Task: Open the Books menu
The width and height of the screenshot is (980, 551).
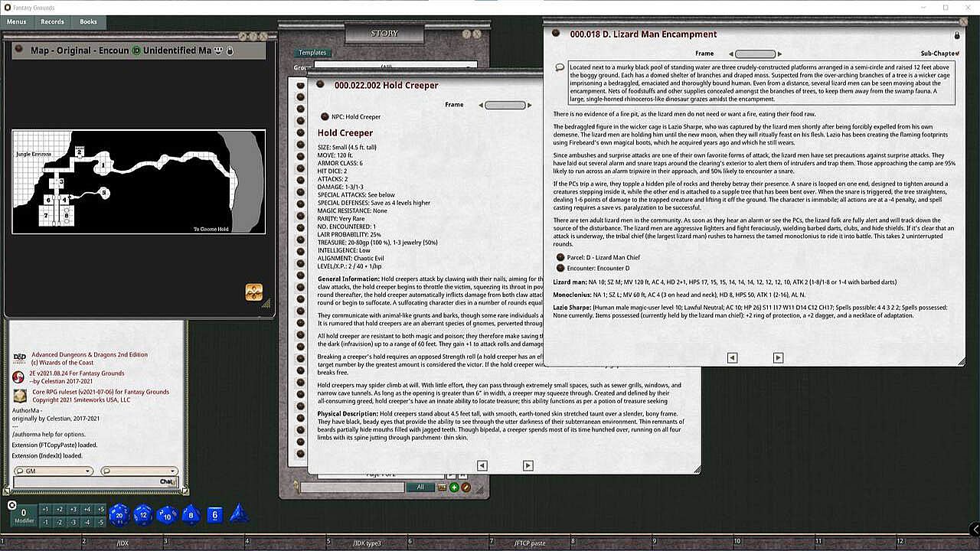Action: pos(88,22)
